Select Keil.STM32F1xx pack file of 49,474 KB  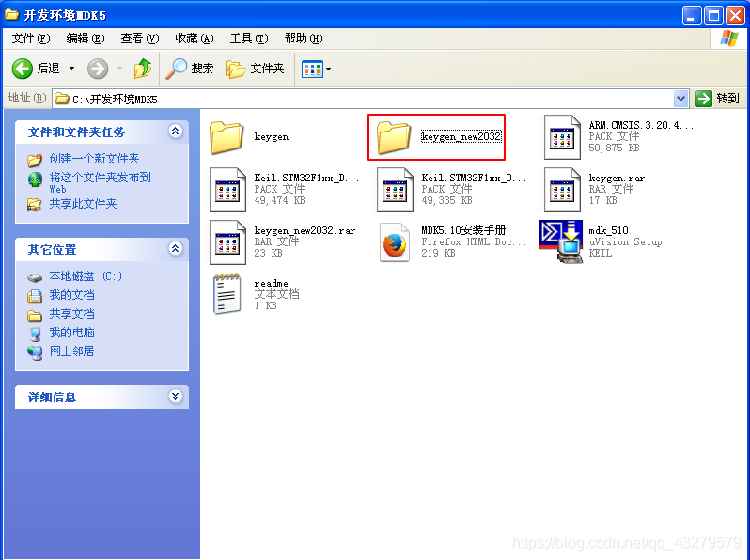pos(227,190)
